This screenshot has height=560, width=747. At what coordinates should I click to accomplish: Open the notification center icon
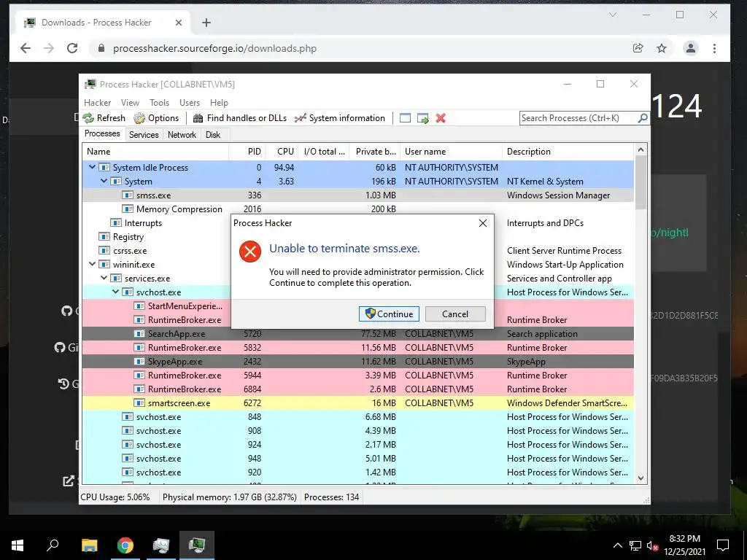(723, 545)
